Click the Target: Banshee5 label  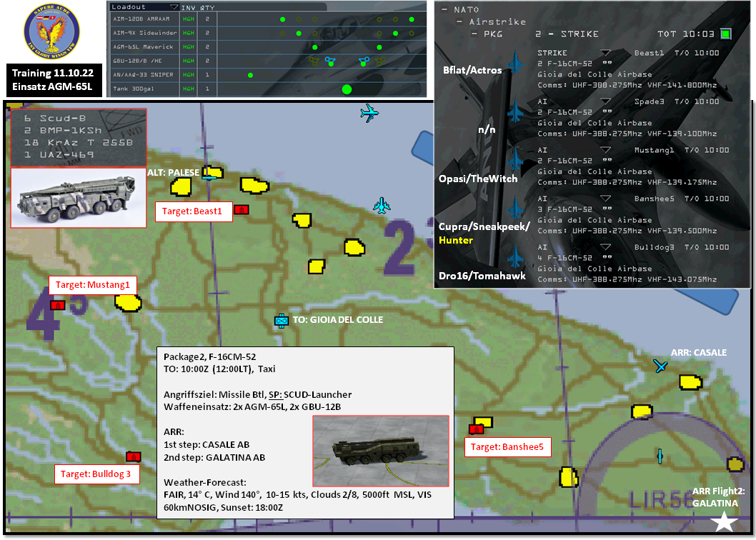coord(507,447)
